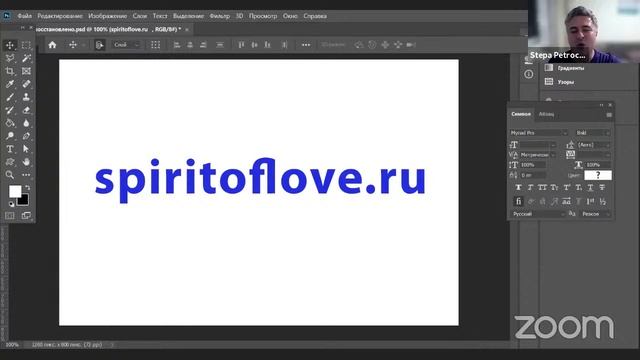Open the Фильтр menu
The height and width of the screenshot is (360, 640).
(x=220, y=16)
